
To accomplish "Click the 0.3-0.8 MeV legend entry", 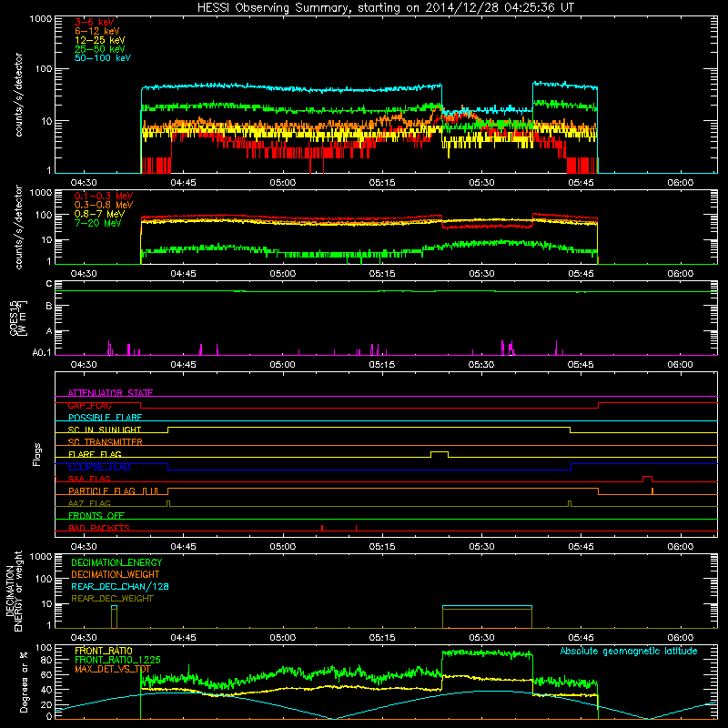I will point(104,205).
